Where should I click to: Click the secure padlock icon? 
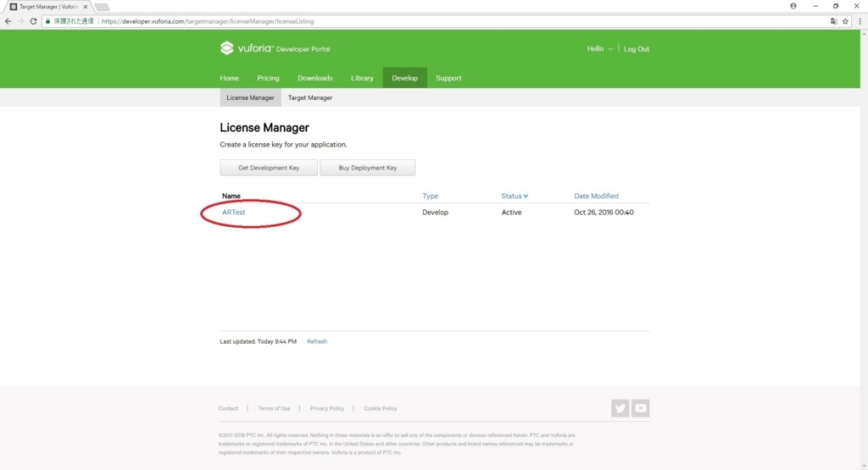tap(47, 21)
